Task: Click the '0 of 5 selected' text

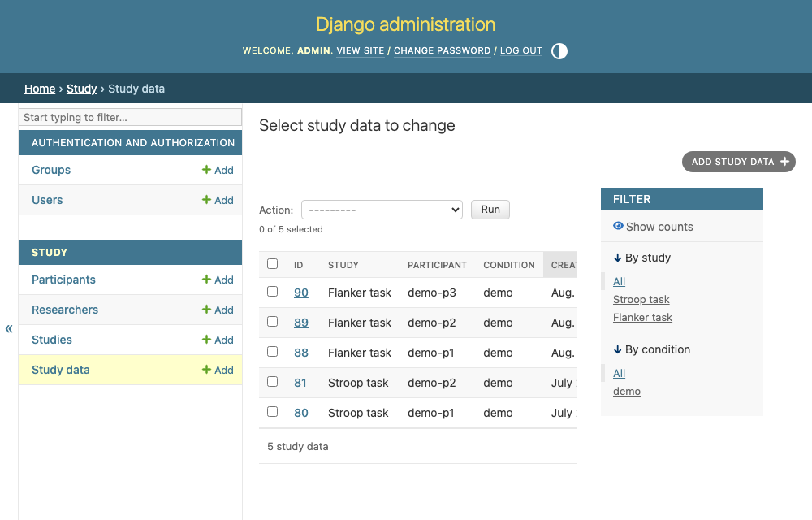Action: 291,229
